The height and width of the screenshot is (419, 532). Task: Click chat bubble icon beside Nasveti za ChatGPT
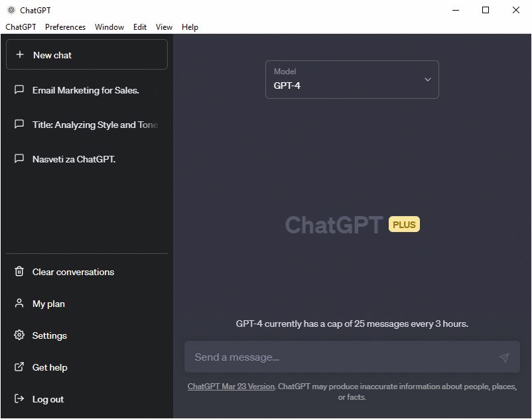[x=19, y=158]
